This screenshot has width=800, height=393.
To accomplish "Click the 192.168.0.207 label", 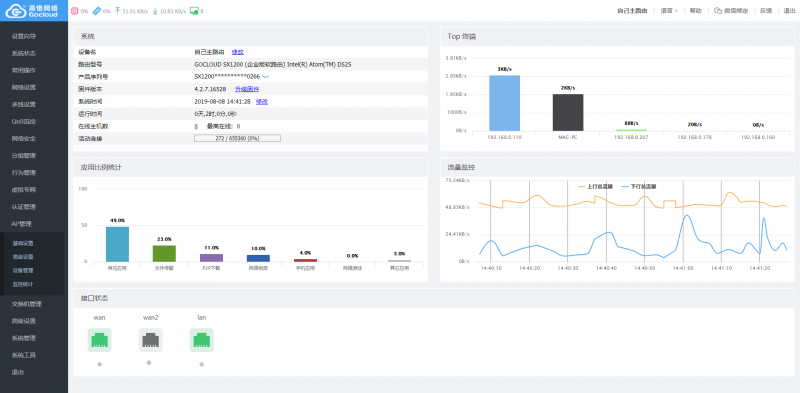I will point(631,137).
